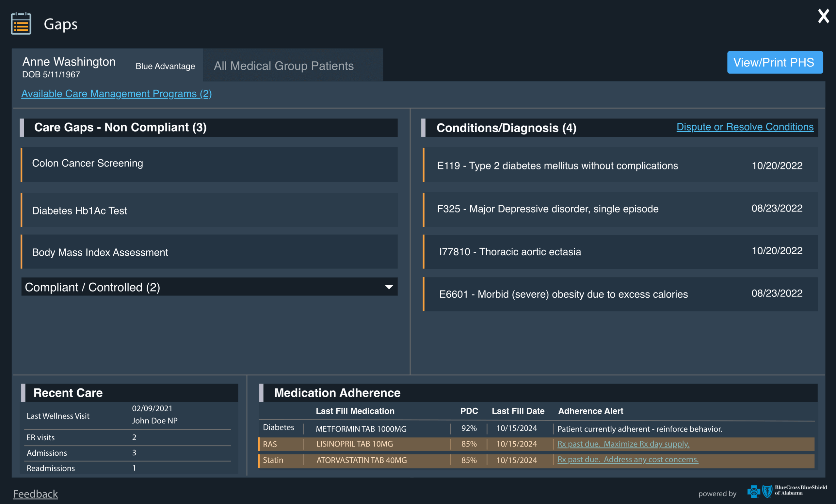Click the Gaps clipboard list icon

tap(21, 24)
